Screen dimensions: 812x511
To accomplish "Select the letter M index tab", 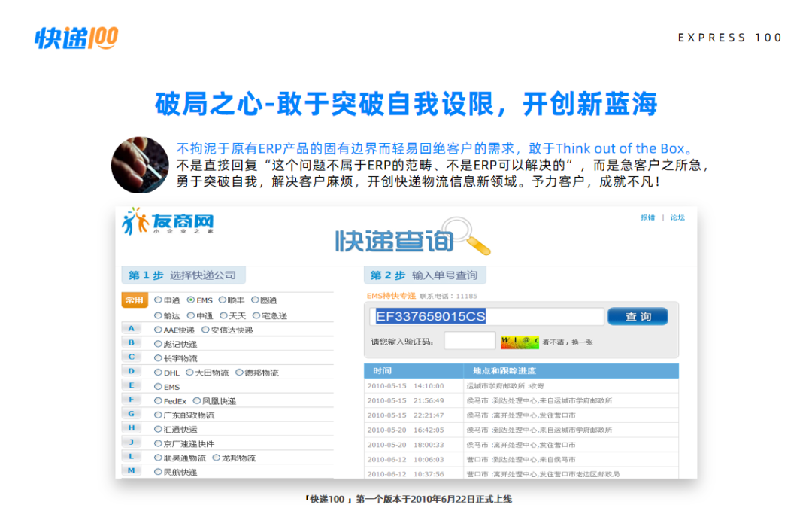I will 132,470.
